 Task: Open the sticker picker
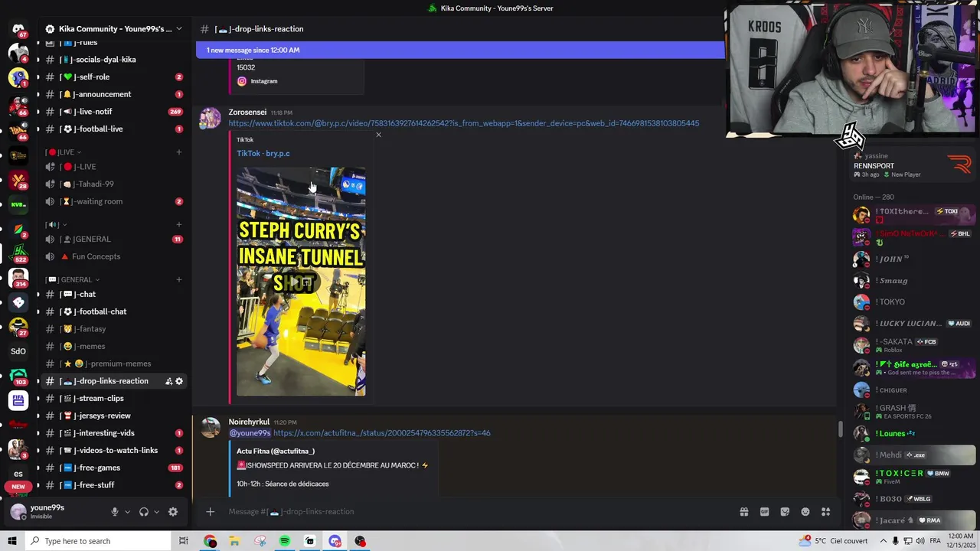[x=785, y=512]
